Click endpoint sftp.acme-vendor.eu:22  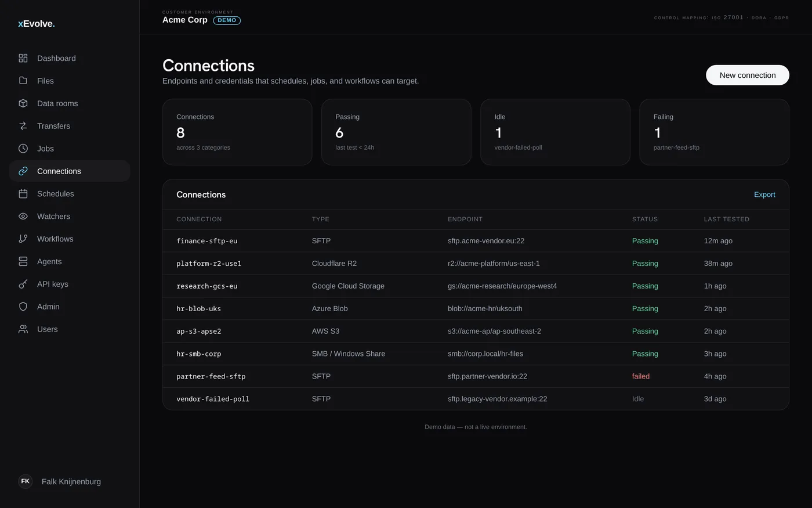click(x=486, y=241)
